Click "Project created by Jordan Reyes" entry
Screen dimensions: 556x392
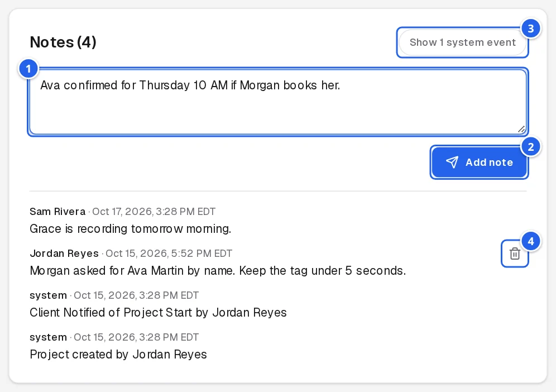coord(118,355)
